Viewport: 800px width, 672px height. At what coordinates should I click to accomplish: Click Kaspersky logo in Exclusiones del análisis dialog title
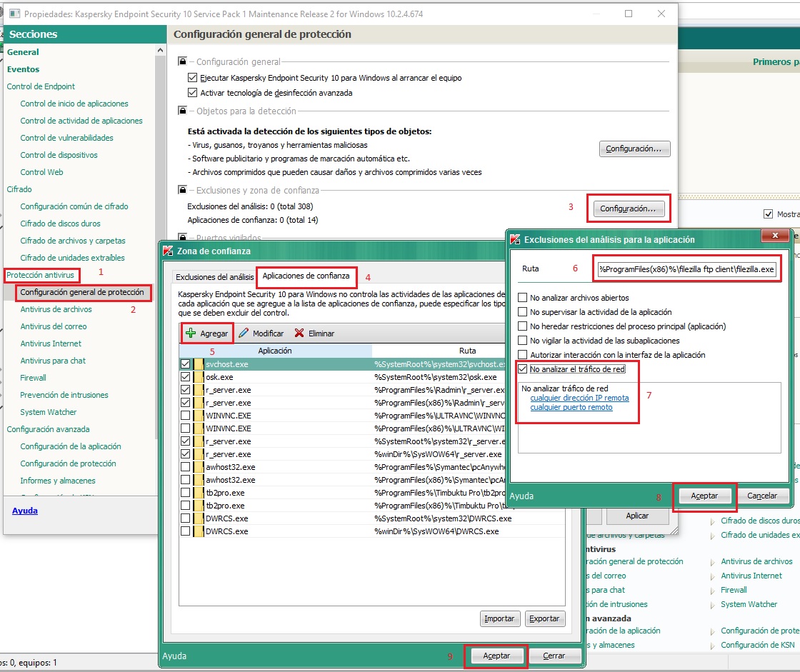[x=515, y=239]
